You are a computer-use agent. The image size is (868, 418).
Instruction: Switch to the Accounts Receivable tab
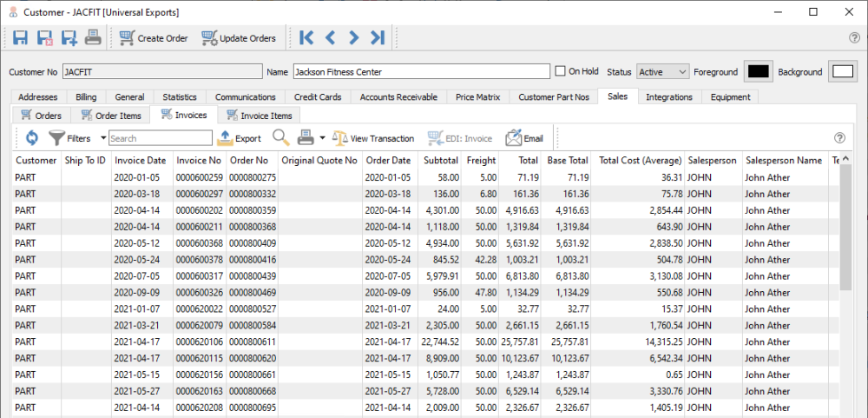[x=398, y=96]
